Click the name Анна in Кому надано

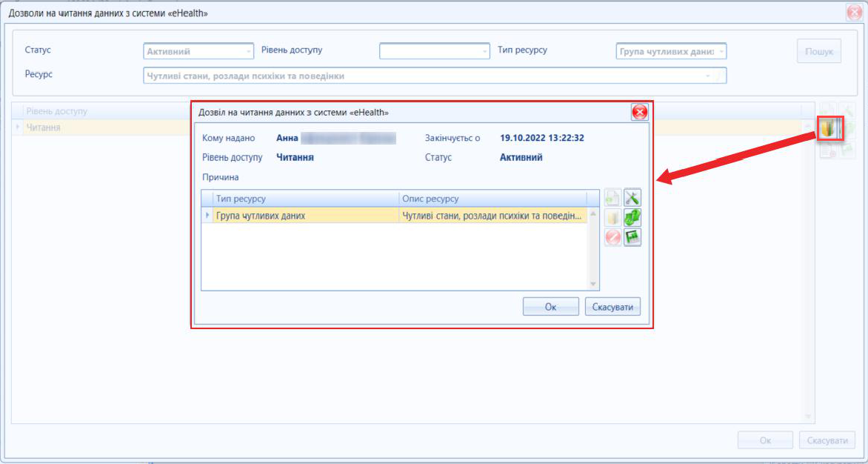[x=287, y=138]
